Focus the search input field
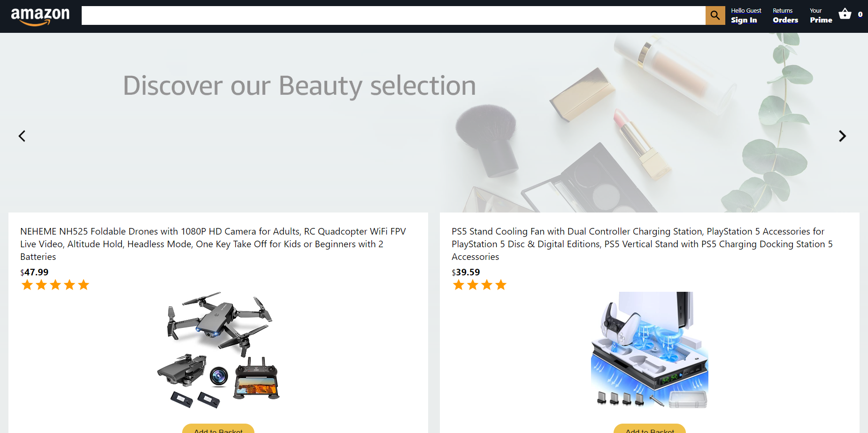The width and height of the screenshot is (868, 433). tap(393, 15)
